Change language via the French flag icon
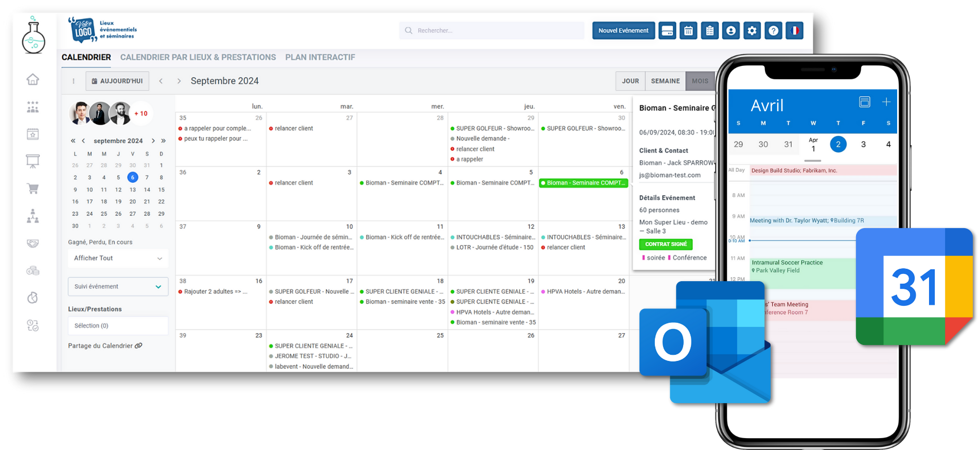Viewport: 980px width, 450px height. 795,30
